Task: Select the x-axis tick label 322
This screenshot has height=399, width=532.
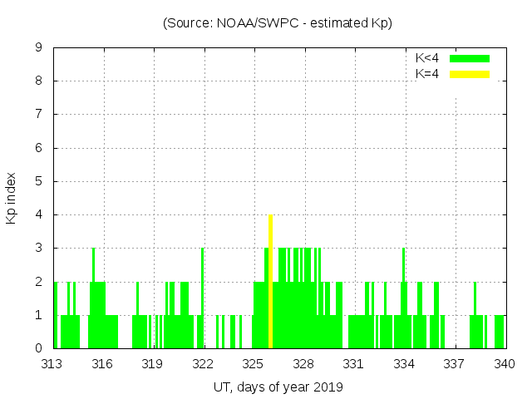Action: click(204, 363)
